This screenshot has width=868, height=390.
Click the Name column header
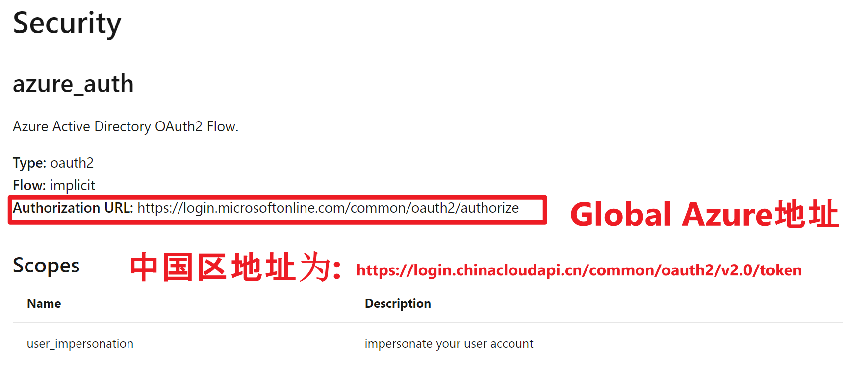pyautogui.click(x=44, y=304)
